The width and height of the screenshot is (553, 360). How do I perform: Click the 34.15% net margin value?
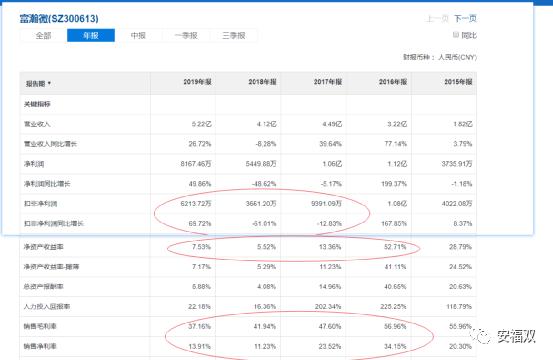[395, 346]
